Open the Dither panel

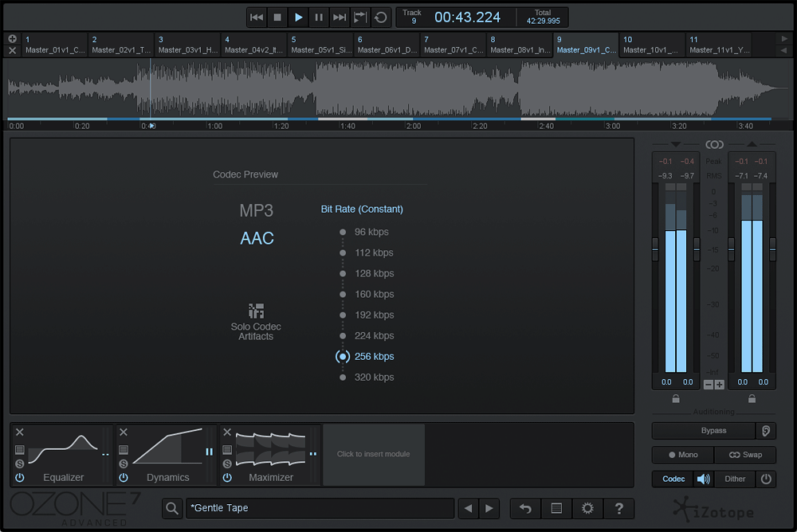[x=735, y=479]
